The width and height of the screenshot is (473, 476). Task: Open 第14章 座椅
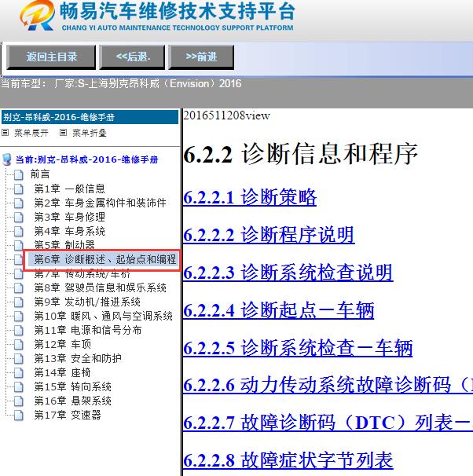click(62, 372)
